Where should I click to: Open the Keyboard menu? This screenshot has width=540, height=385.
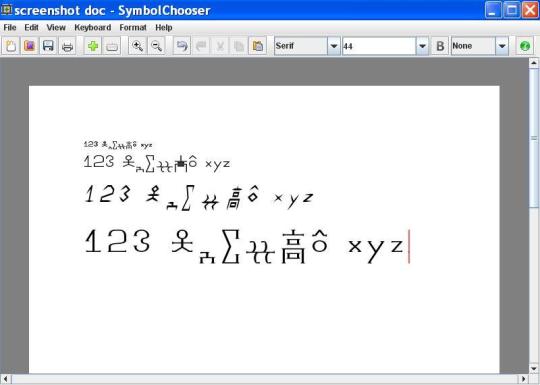(x=93, y=27)
